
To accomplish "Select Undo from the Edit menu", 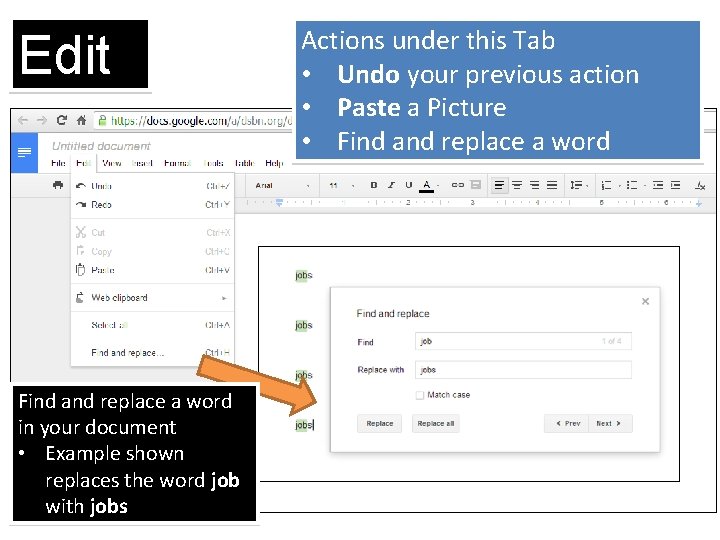I will click(152, 186).
